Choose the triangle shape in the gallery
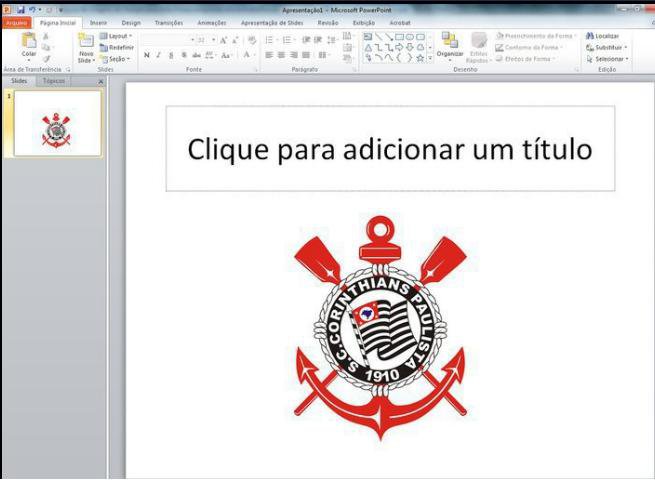655x480 pixels. [x=368, y=48]
